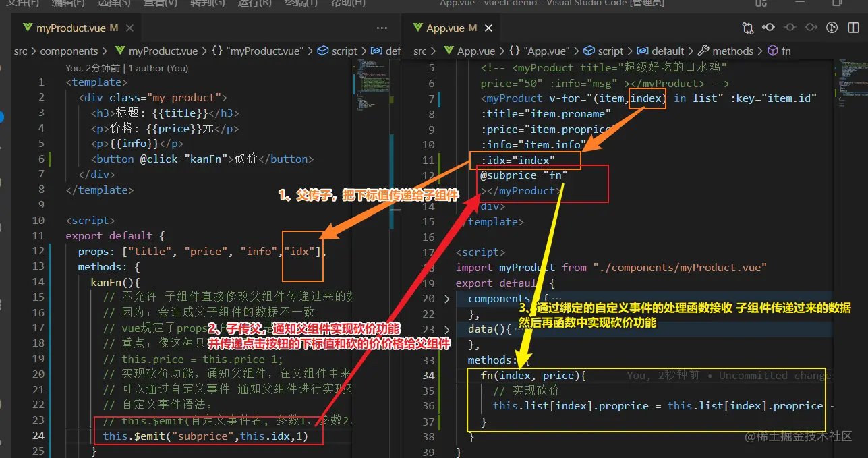This screenshot has height=458, width=868.
Task: Toggle the circular git graph icon
Action: tap(832, 28)
